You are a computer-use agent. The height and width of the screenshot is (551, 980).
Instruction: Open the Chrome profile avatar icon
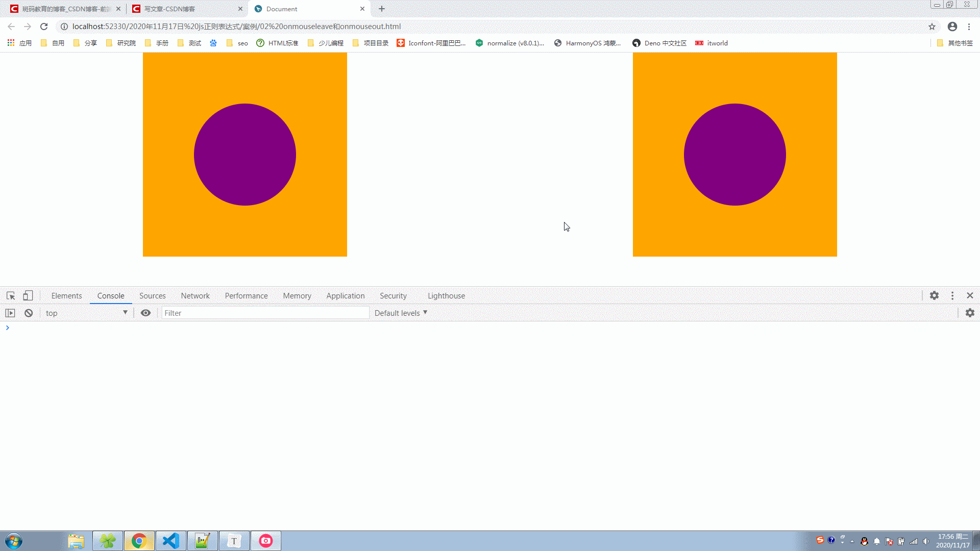[952, 27]
